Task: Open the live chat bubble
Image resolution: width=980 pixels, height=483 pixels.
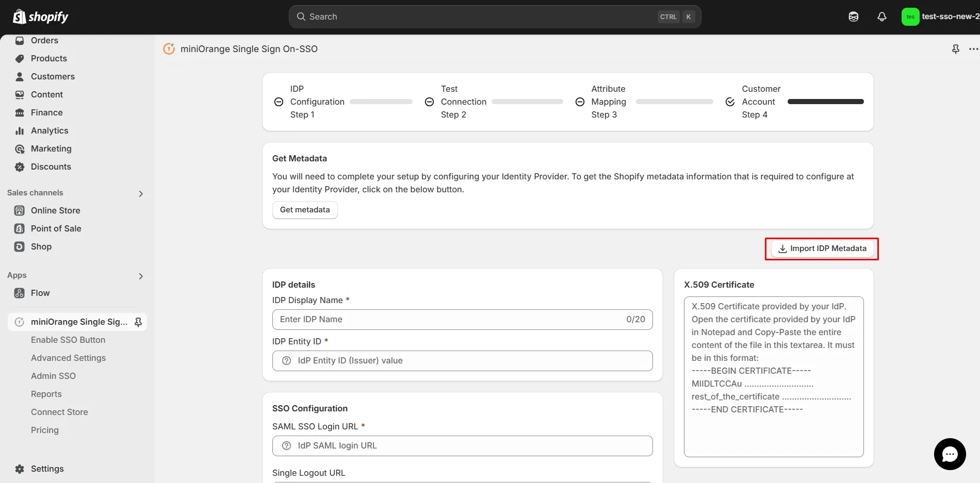Action: pos(950,454)
